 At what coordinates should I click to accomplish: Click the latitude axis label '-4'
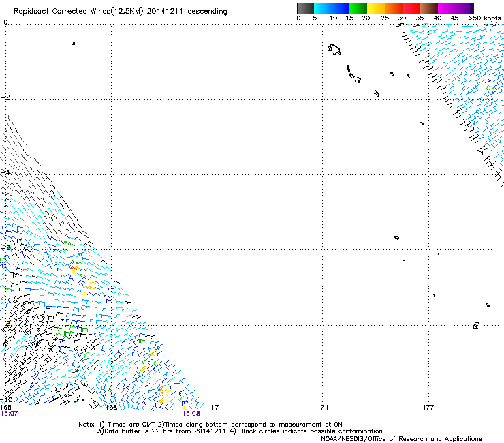click(x=5, y=172)
